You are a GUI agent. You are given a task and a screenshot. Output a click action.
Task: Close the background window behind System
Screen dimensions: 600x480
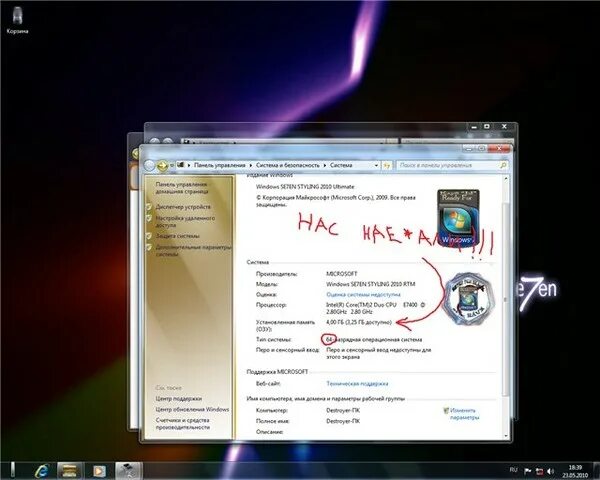click(504, 127)
